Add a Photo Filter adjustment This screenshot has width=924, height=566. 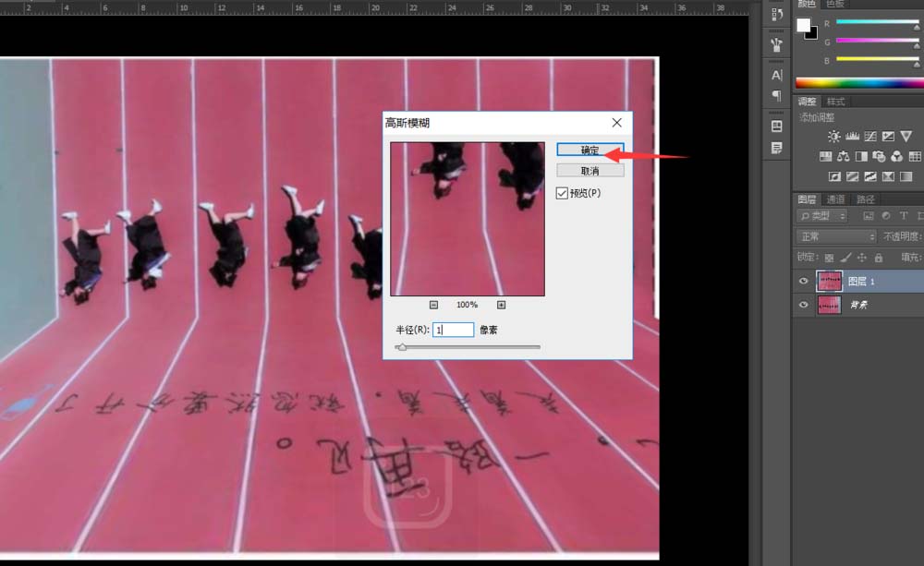tap(879, 156)
